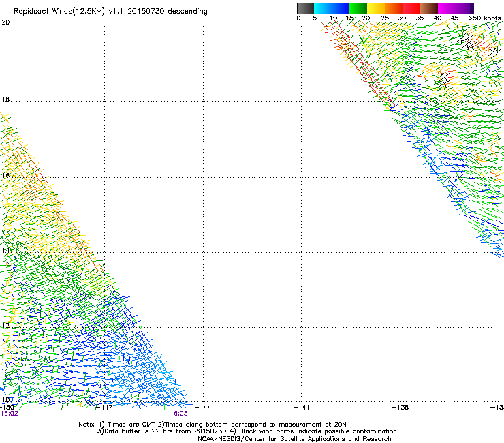
Task: Click the '45' color scale label
Action: pos(454,18)
